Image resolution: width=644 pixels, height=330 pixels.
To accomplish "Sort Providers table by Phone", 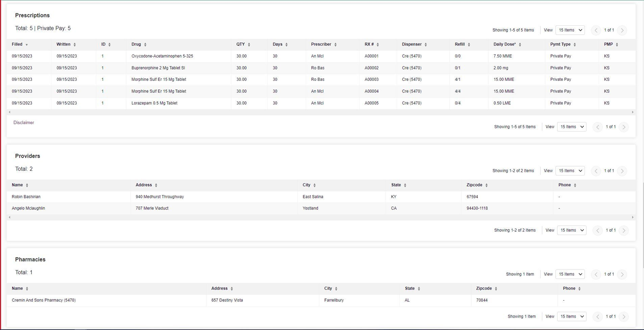I will coord(567,185).
